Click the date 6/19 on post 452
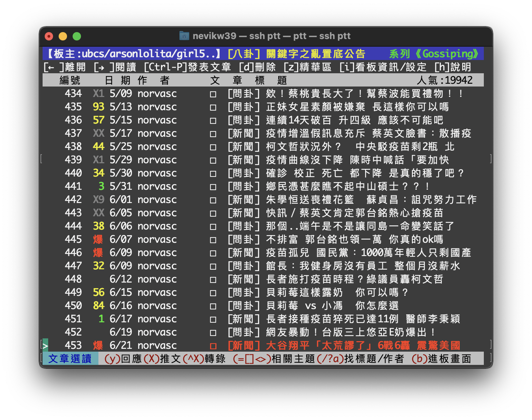Screen dimensions: 532x420 click(121, 332)
